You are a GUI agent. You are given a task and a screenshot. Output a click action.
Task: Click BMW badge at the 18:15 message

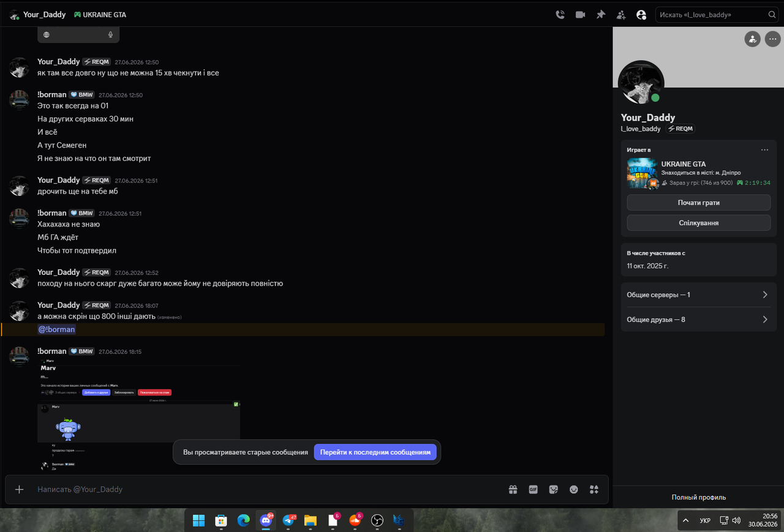81,351
